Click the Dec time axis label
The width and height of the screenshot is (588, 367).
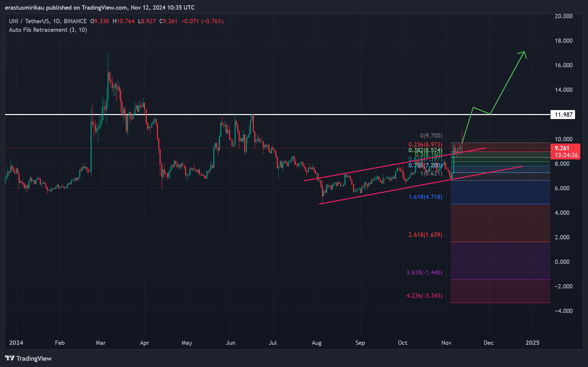tap(488, 343)
